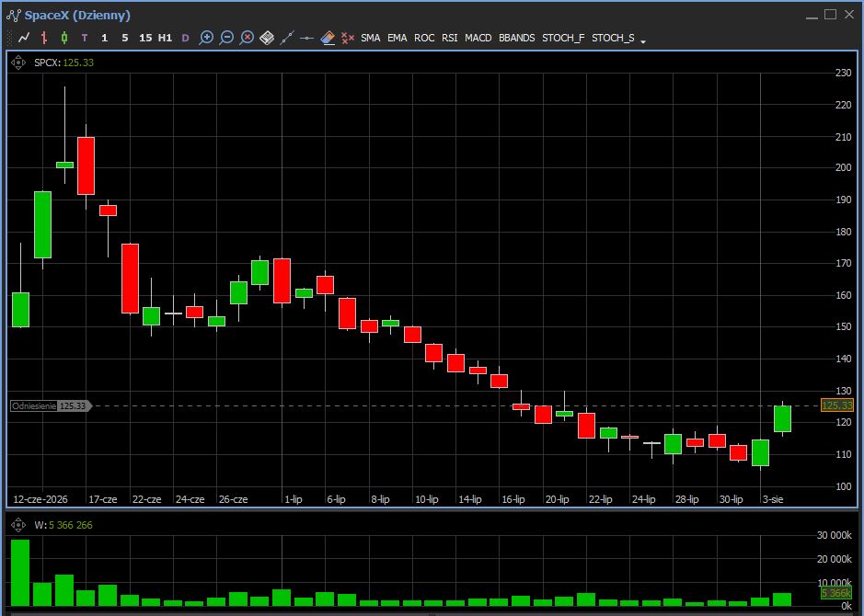Zoom in with the plus magnifier

click(206, 38)
